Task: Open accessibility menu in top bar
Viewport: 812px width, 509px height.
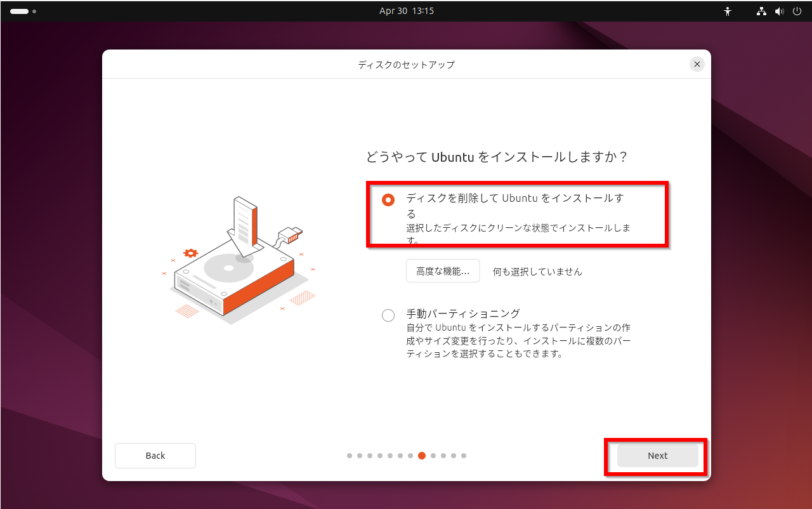Action: (x=728, y=11)
